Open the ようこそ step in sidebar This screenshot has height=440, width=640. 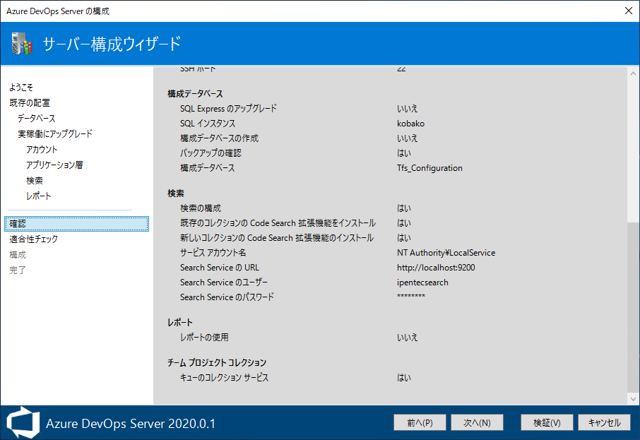[x=21, y=87]
